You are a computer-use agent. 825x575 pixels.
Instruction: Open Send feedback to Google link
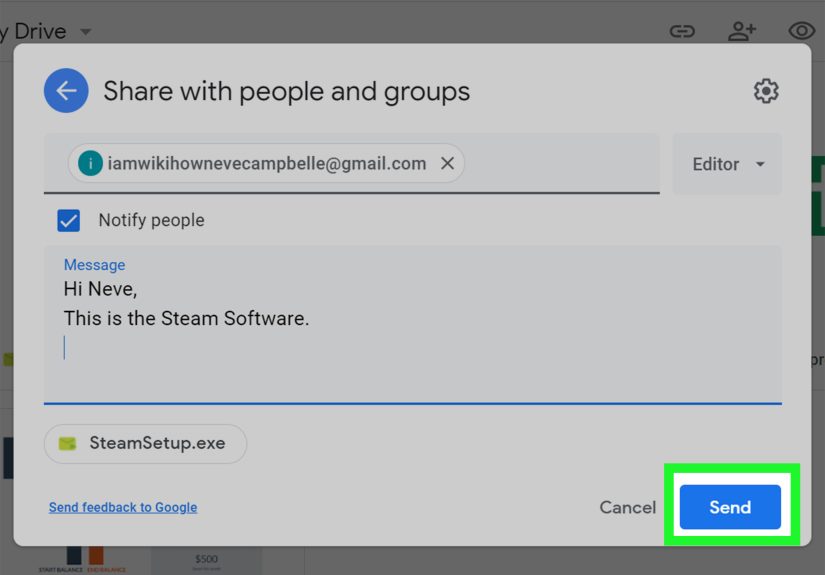click(x=123, y=507)
